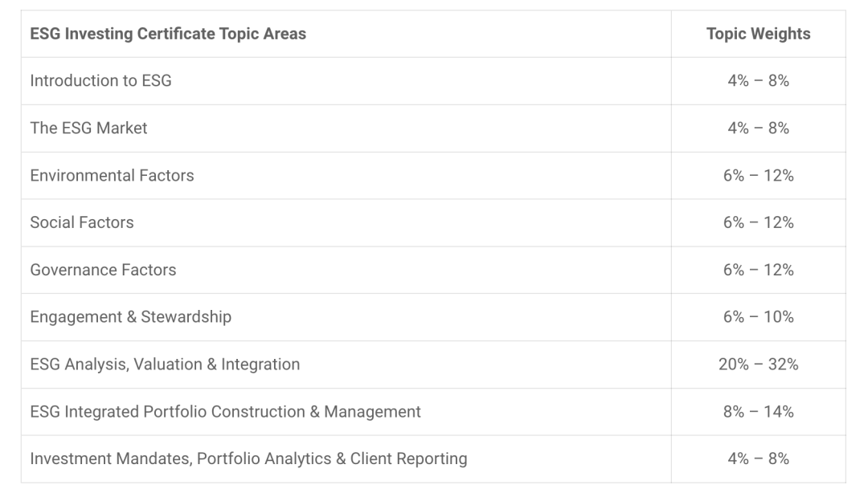The image size is (868, 493).
Task: Click the 6% – 10% weight value
Action: click(758, 316)
